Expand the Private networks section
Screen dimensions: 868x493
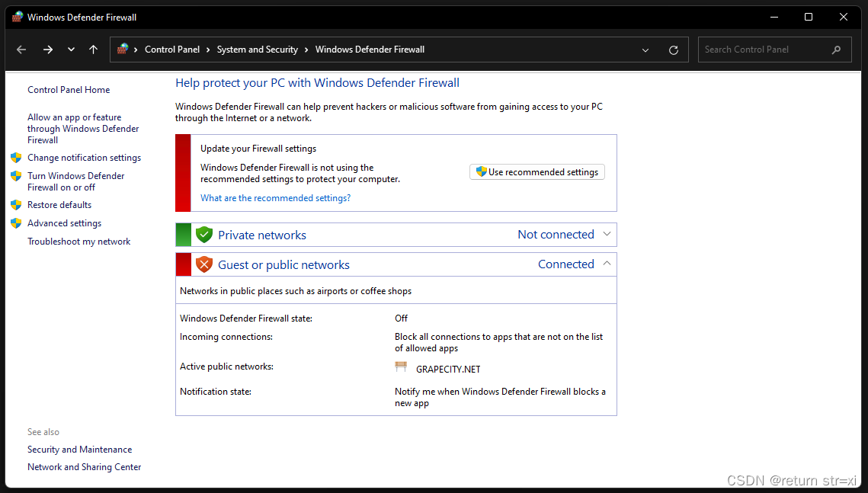[x=607, y=234]
